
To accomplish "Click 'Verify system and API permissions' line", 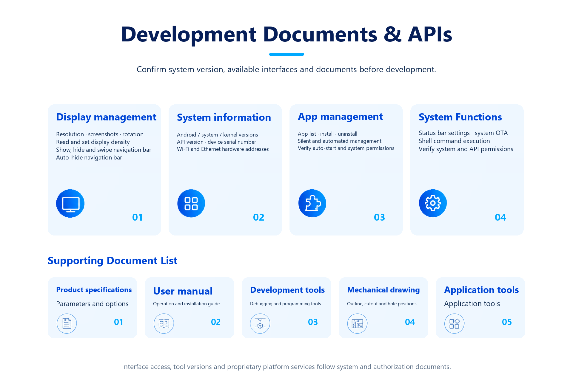I will (x=466, y=149).
